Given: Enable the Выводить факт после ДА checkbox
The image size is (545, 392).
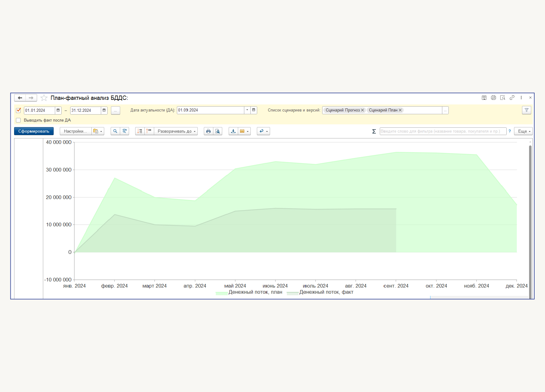Looking at the screenshot, I should (18, 120).
